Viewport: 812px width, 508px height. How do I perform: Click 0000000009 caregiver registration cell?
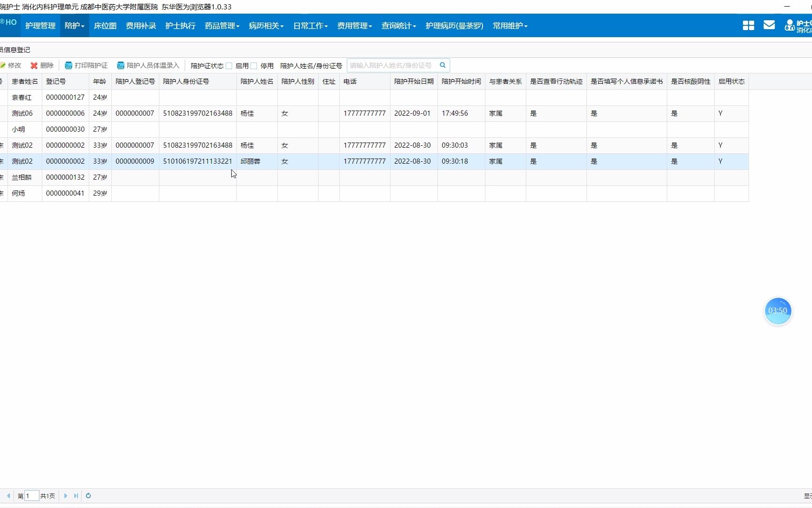point(135,161)
